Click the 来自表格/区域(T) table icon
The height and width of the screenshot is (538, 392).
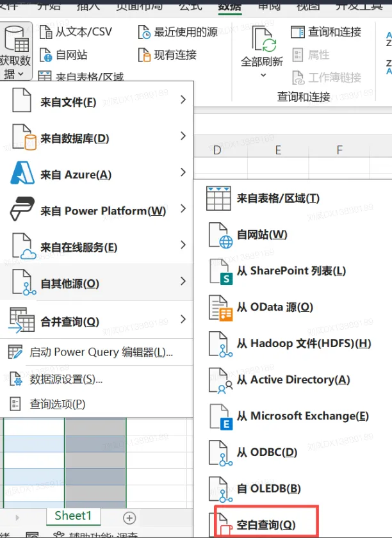(218, 199)
